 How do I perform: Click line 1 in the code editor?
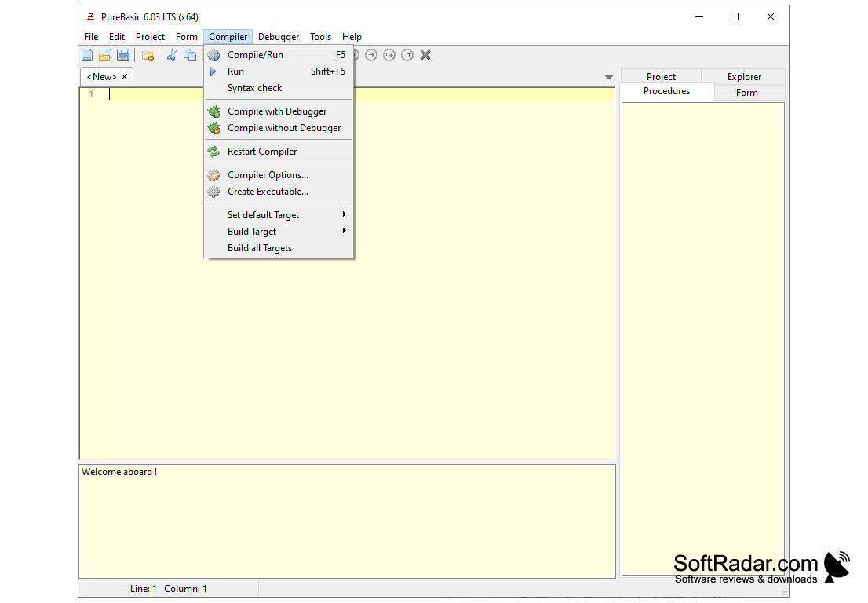pyautogui.click(x=362, y=94)
